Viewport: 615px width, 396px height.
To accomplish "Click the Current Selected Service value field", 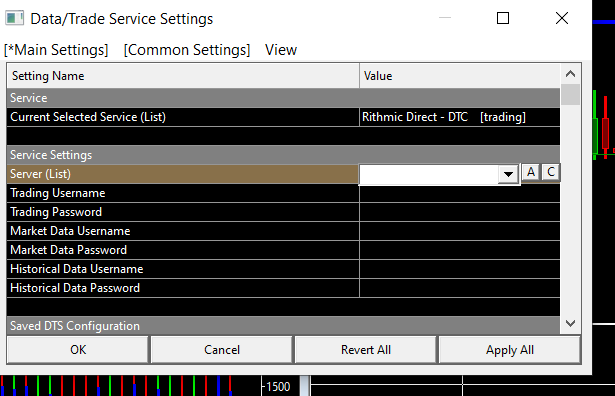I will pos(460,117).
